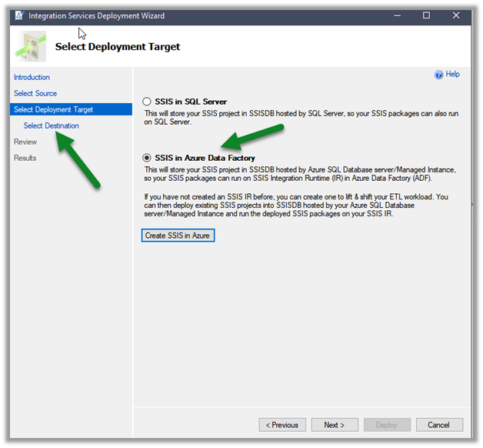
Task: Go to the Introduction step
Action: coord(32,78)
